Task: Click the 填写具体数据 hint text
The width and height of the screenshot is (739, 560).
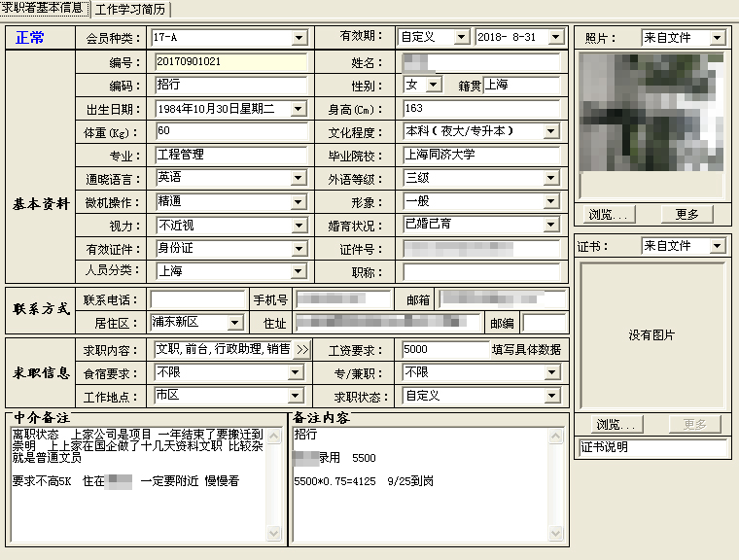Action: coord(526,349)
